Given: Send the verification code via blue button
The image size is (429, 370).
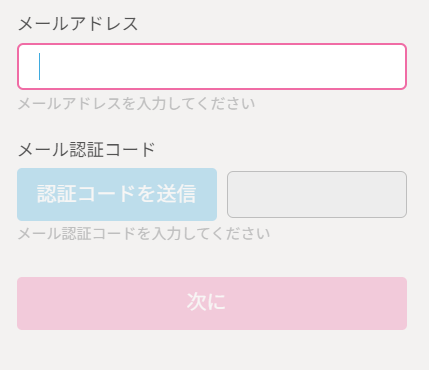Looking at the screenshot, I should coord(117,194).
